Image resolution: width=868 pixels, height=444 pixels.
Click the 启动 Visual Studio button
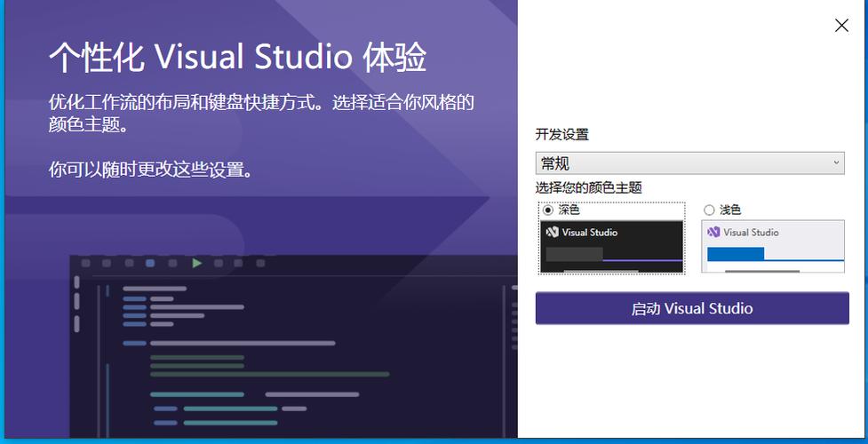(x=692, y=308)
